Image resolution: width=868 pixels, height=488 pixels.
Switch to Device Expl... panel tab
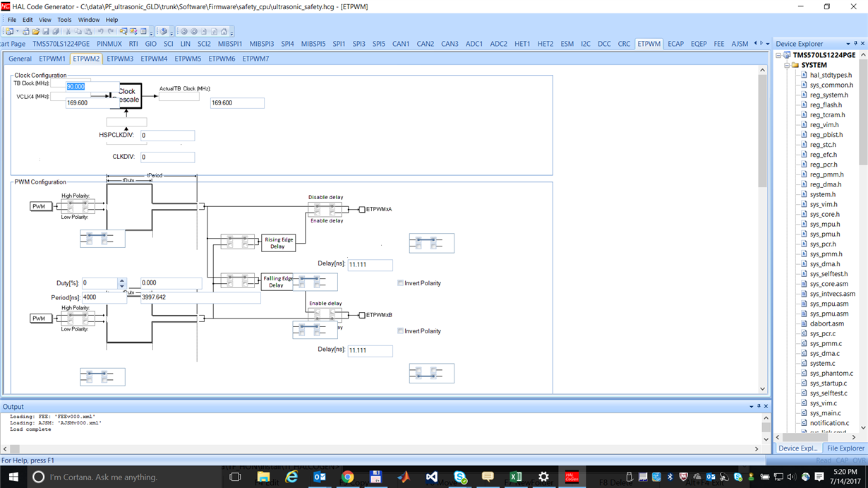click(798, 448)
